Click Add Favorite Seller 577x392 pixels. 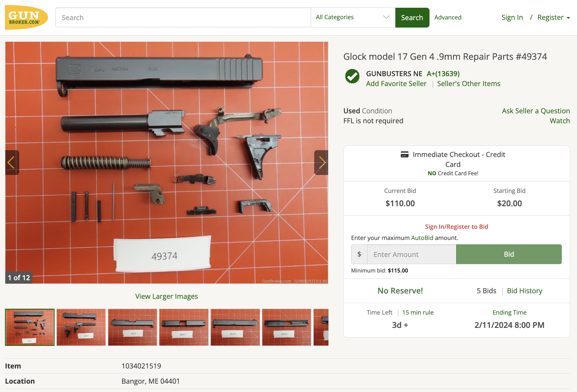pos(396,84)
